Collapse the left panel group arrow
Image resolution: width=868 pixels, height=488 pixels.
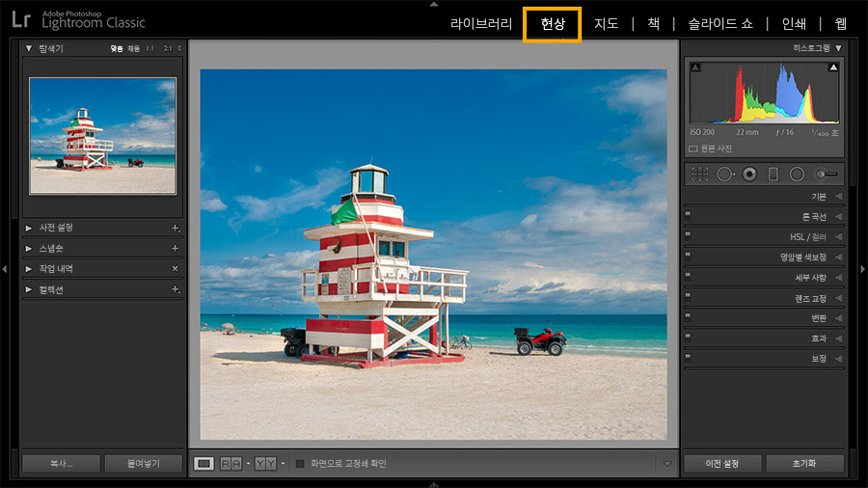pyautogui.click(x=5, y=269)
